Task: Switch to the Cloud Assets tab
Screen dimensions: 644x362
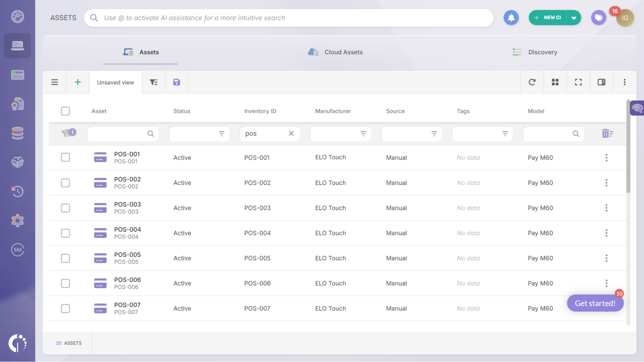Action: (343, 52)
